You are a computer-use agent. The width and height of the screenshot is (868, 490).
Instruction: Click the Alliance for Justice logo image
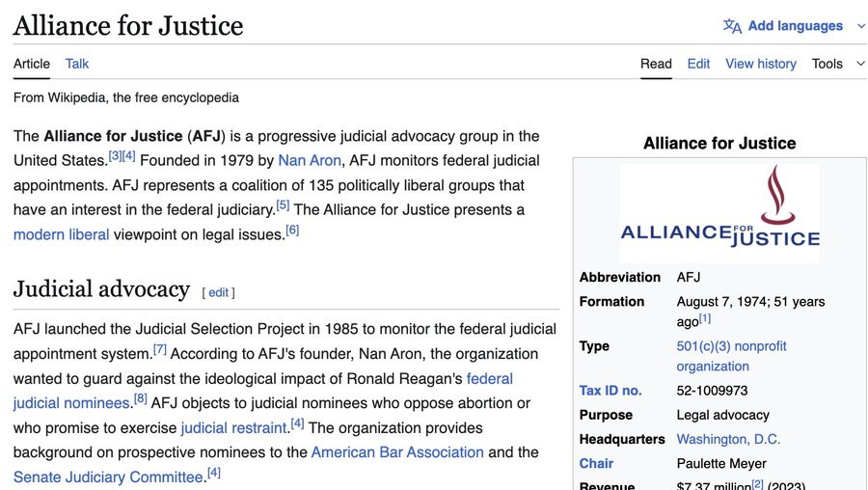[x=719, y=212]
